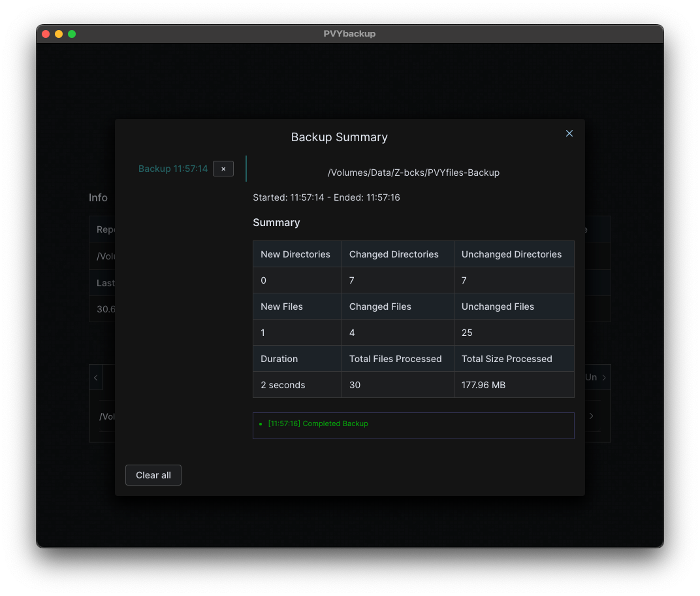Click the Started: 11:57:14 - Ended line
This screenshot has height=596, width=700.
pos(326,197)
